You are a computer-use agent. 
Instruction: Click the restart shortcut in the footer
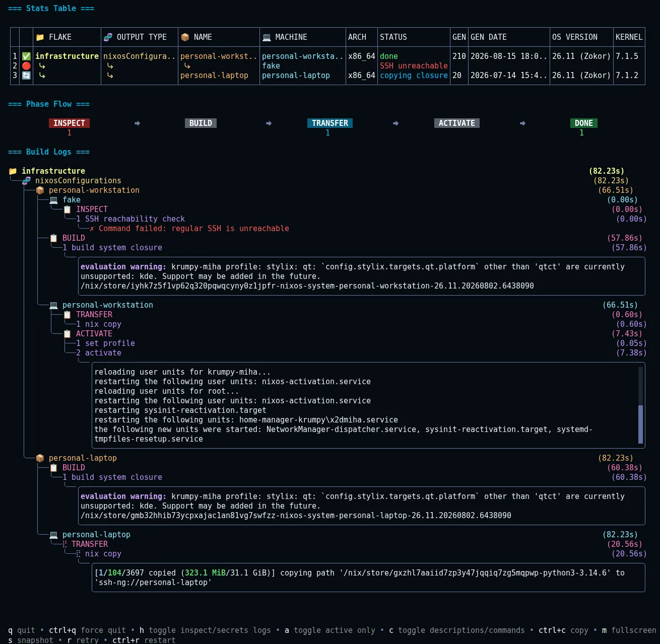[x=144, y=640]
